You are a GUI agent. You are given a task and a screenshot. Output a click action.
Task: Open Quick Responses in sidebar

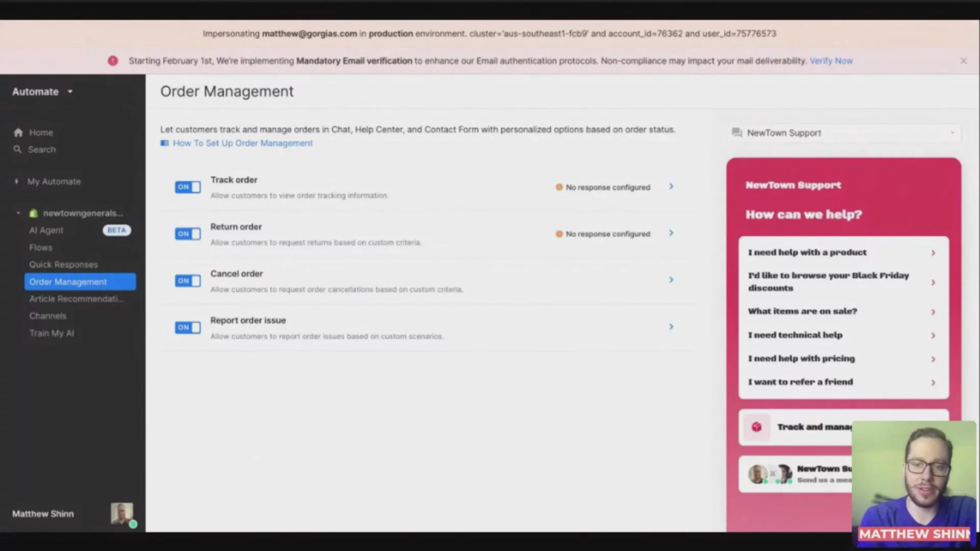(x=63, y=265)
